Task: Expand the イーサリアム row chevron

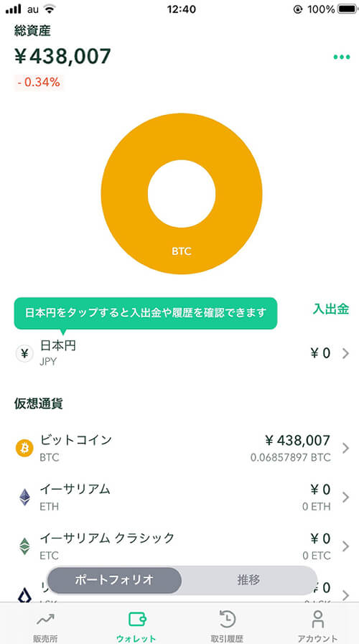Action: click(x=346, y=498)
